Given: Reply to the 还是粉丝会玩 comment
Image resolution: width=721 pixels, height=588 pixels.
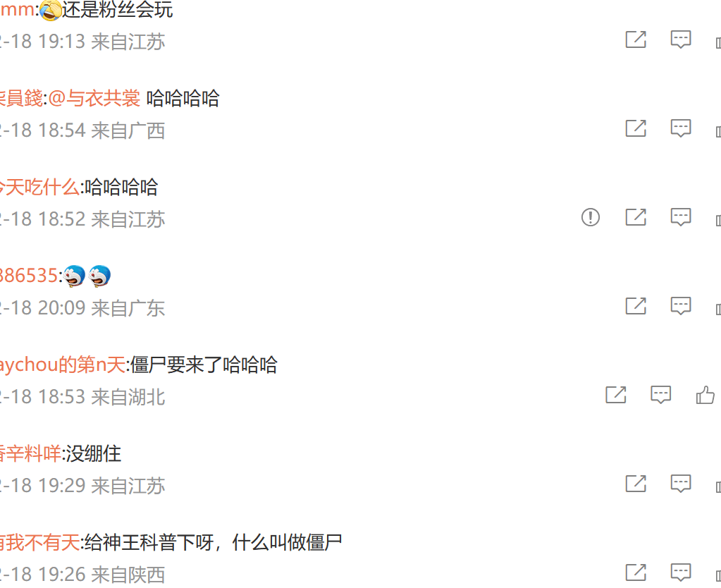Looking at the screenshot, I should (x=681, y=39).
